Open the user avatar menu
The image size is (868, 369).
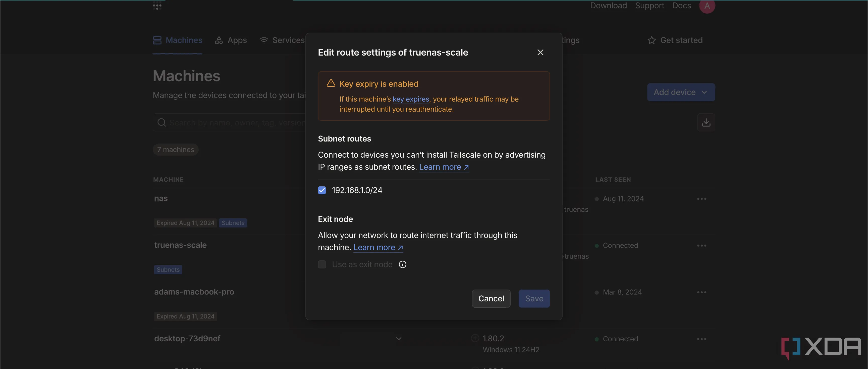click(x=707, y=6)
